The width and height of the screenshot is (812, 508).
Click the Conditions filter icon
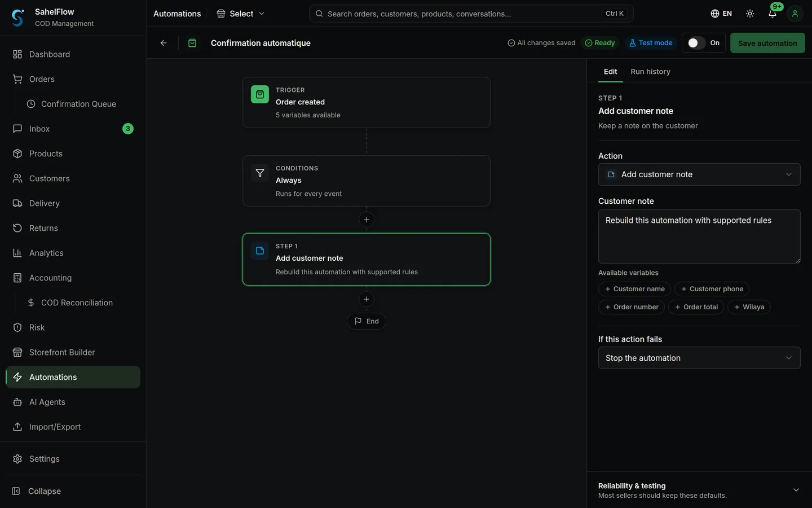260,173
